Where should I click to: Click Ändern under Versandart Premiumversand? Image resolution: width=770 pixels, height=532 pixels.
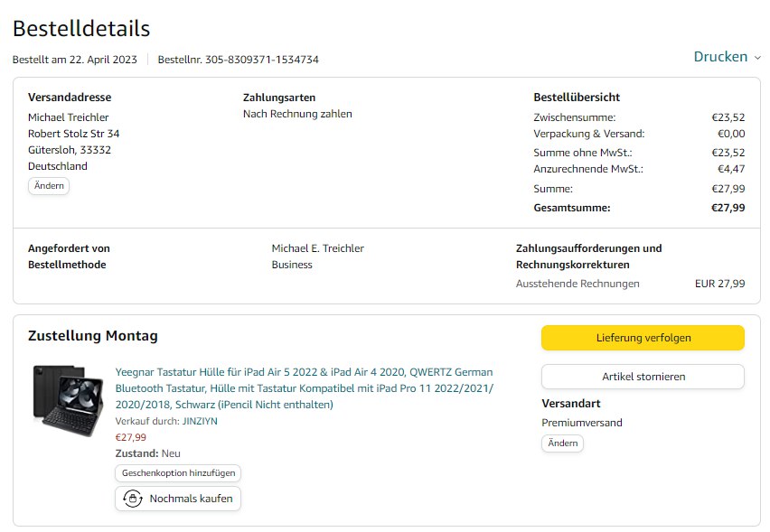562,443
